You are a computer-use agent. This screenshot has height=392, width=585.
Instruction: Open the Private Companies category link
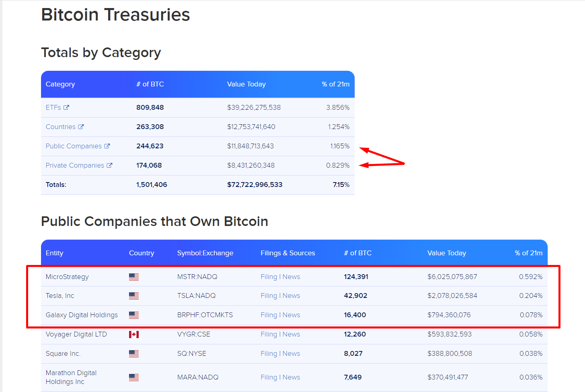pyautogui.click(x=75, y=165)
